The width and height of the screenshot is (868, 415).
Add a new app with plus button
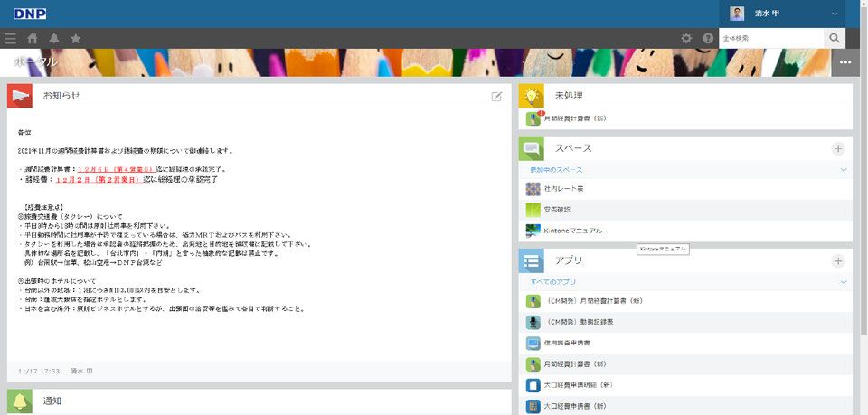pos(838,261)
